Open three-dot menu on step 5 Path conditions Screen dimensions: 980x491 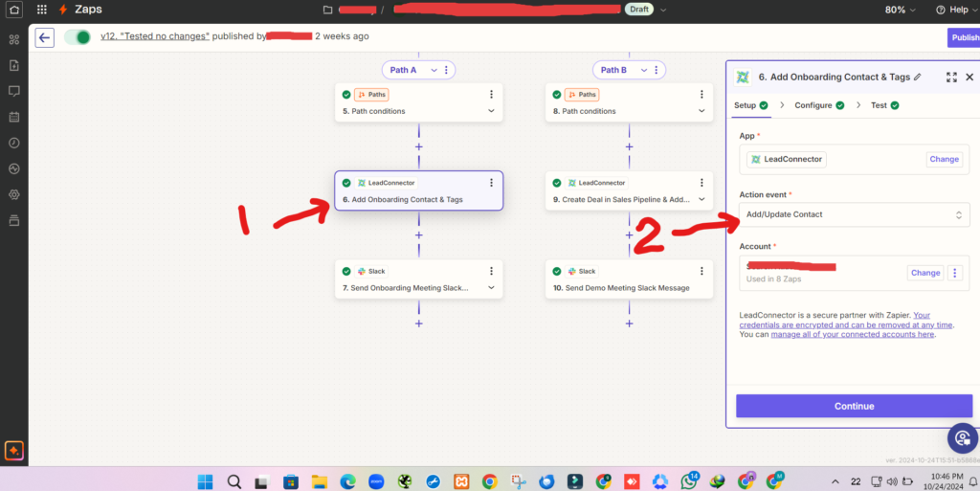[491, 95]
